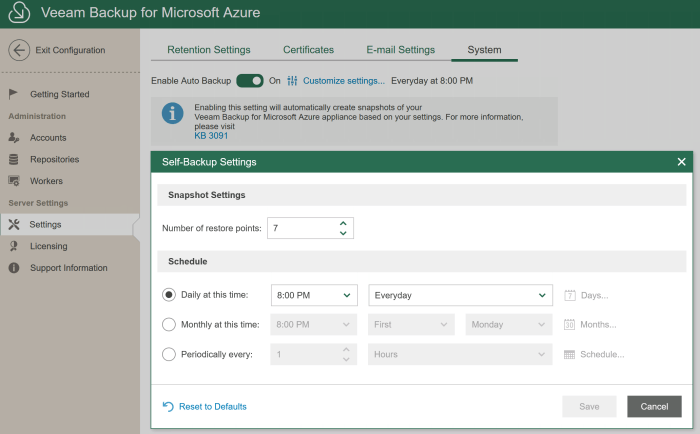Click the Periodically every number field
The height and width of the screenshot is (434, 700).
tap(313, 355)
